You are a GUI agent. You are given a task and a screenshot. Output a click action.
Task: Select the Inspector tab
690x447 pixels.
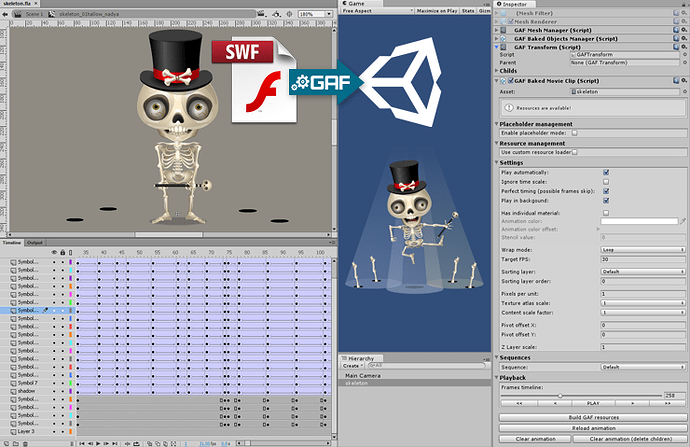pos(514,4)
